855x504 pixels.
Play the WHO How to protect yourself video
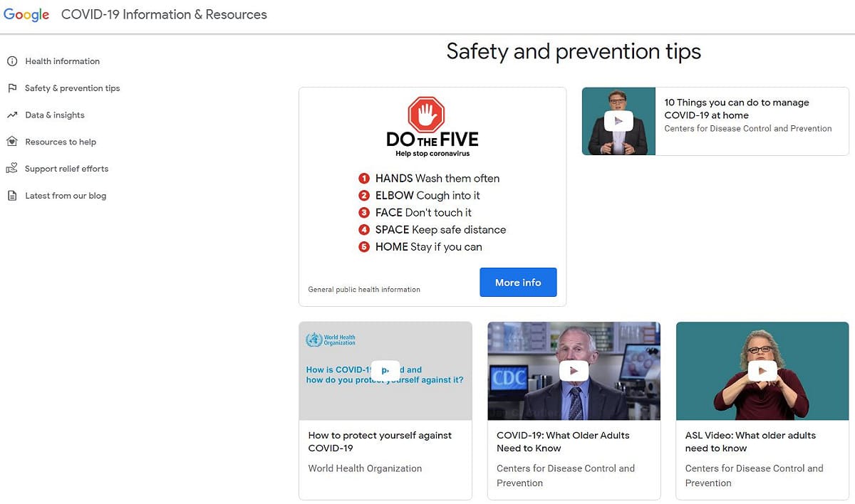(x=385, y=370)
